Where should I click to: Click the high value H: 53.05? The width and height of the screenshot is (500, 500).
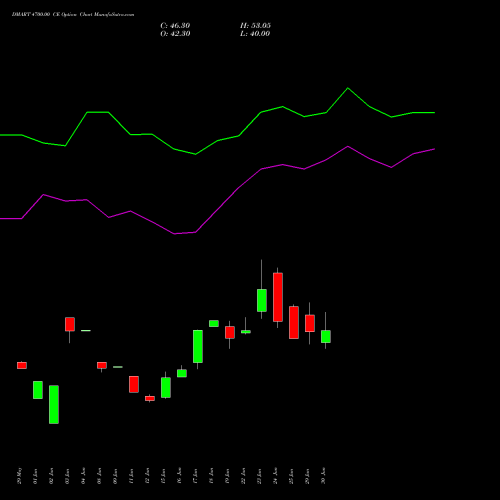(255, 26)
